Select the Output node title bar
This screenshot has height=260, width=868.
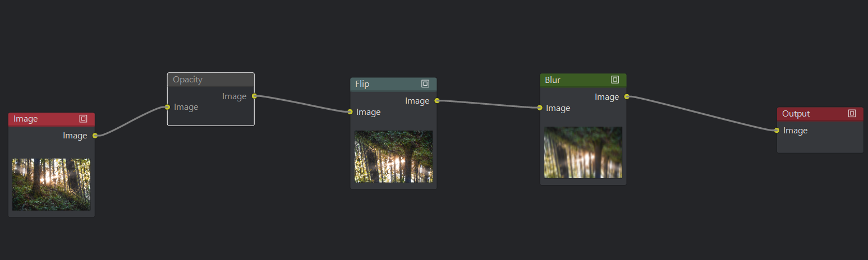(820, 114)
